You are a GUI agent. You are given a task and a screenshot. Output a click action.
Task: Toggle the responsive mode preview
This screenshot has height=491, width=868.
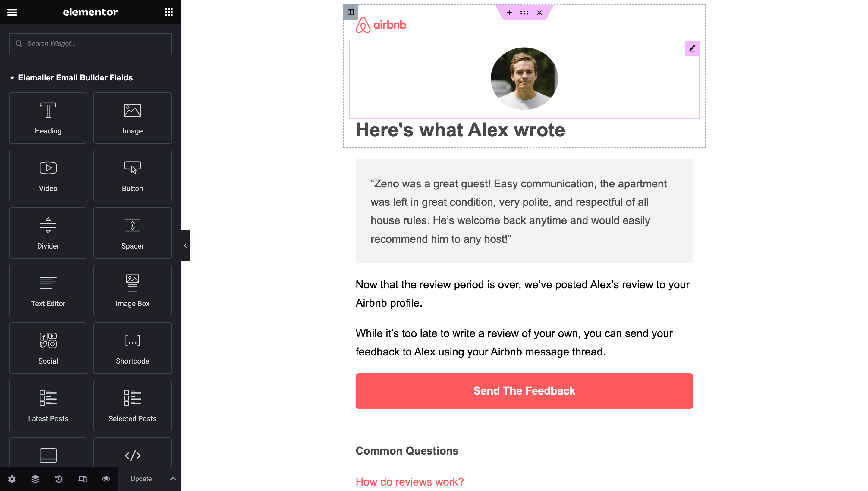tap(83, 478)
